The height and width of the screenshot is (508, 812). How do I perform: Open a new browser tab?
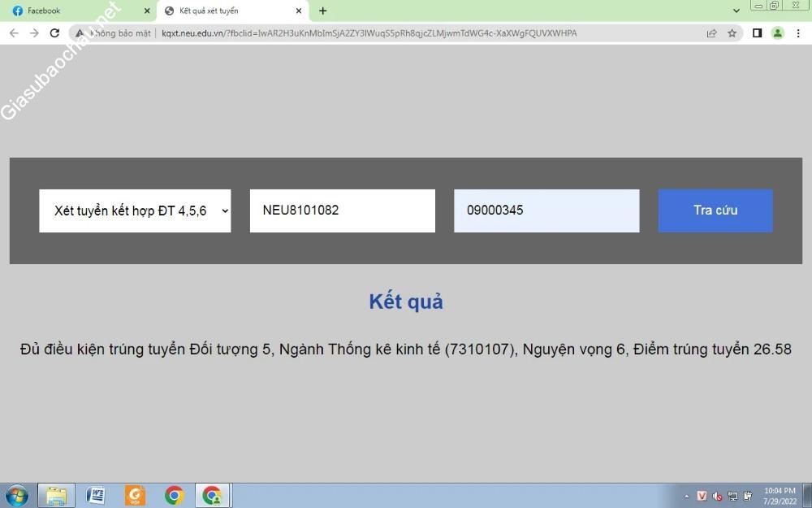coord(323,11)
